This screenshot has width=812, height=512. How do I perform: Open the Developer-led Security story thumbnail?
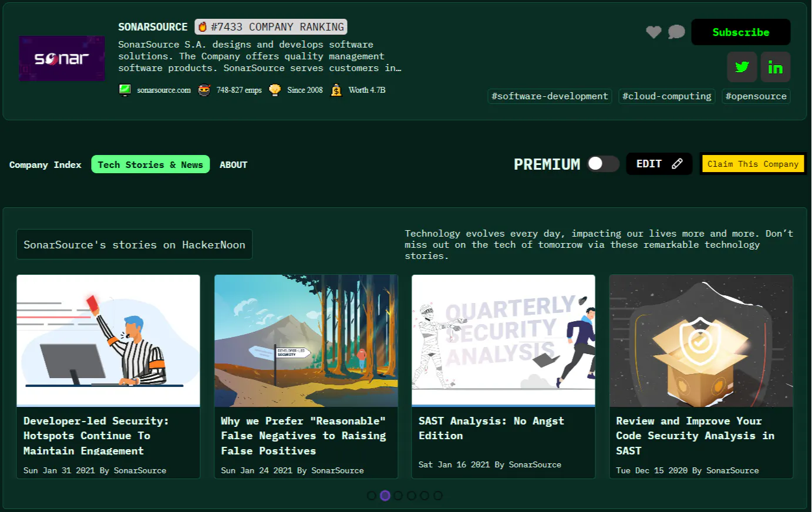pos(109,341)
